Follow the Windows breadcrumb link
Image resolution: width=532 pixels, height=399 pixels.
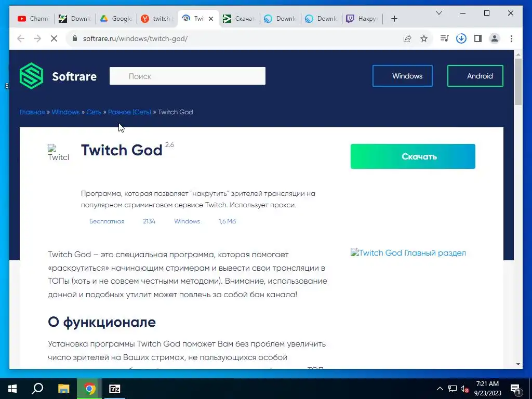(x=65, y=112)
